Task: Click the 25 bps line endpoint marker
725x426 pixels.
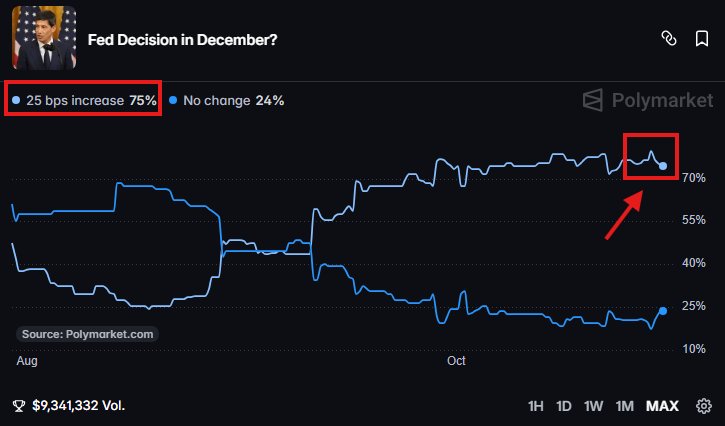Action: 663,166
